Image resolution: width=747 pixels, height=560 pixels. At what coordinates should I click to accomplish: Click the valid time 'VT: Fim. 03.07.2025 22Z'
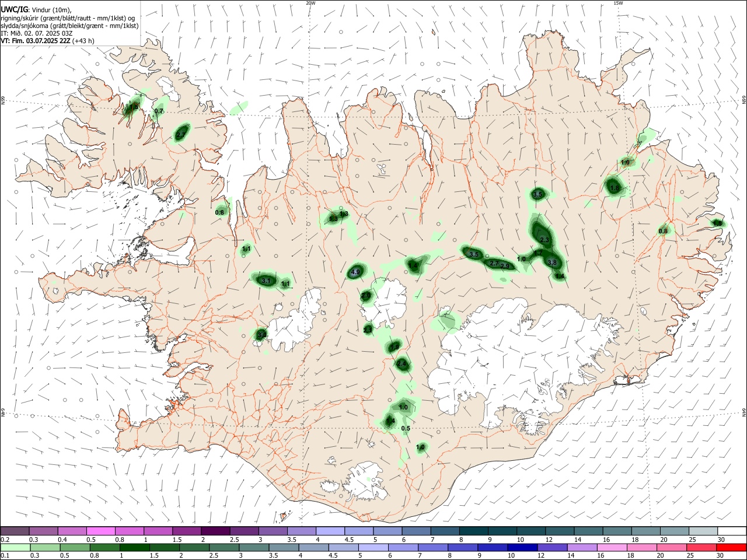tap(36, 41)
